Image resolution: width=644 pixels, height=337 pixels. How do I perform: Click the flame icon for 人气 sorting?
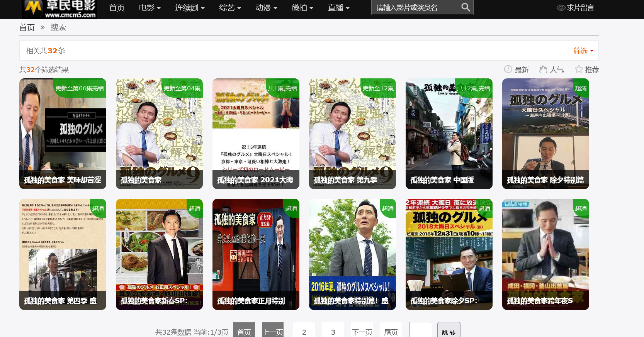coord(543,69)
